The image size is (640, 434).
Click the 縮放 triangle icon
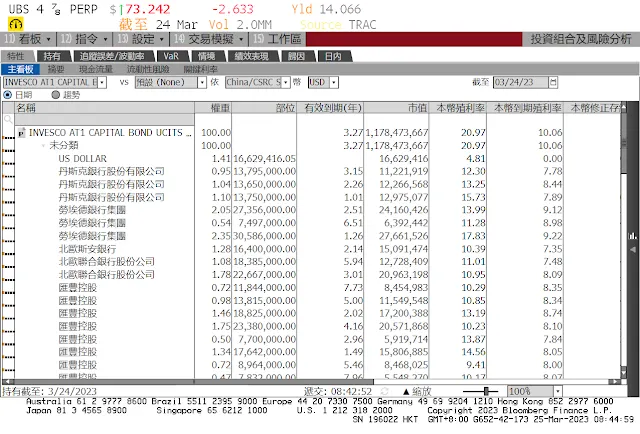pos(406,392)
